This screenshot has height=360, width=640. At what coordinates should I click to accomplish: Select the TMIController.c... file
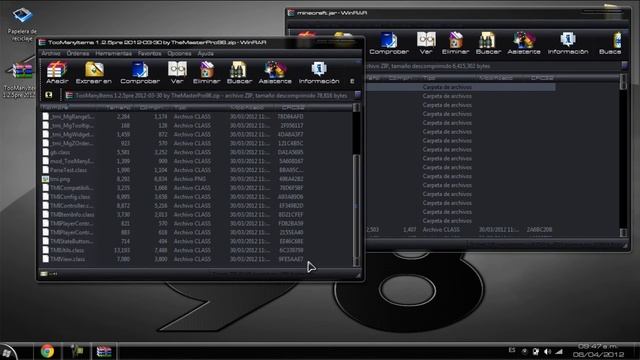click(x=72, y=206)
